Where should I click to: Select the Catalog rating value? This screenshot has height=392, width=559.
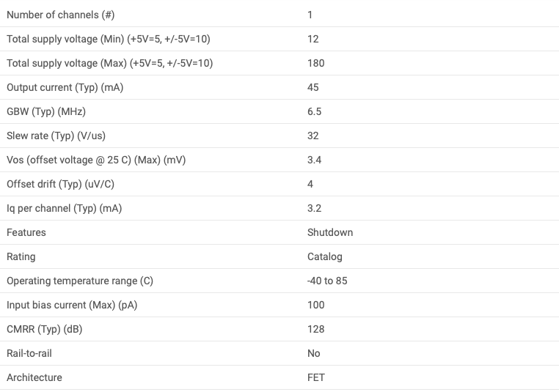pos(325,257)
